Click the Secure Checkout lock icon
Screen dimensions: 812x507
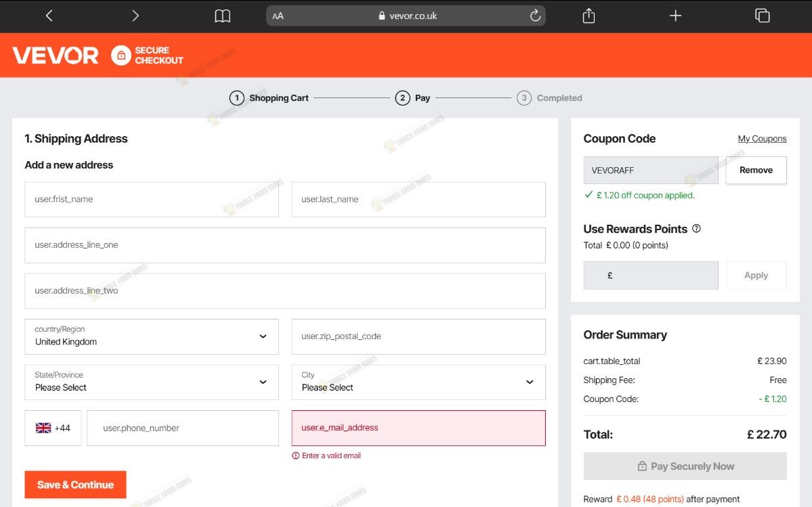coord(121,56)
